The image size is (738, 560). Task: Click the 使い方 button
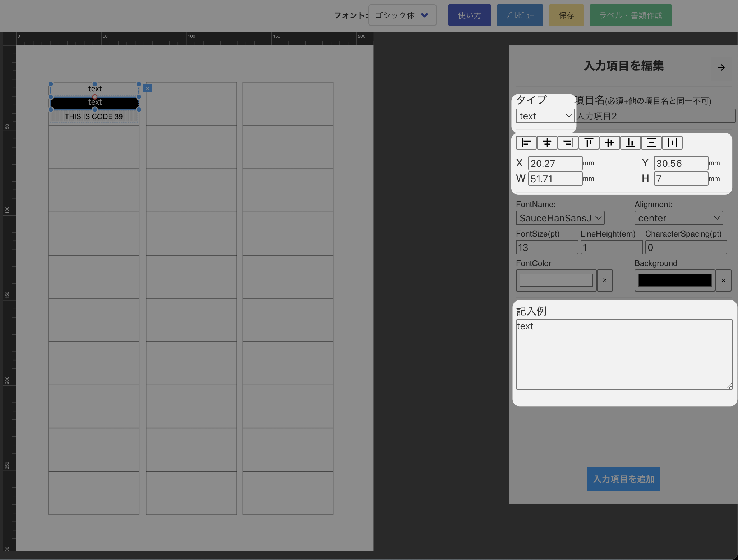click(469, 15)
